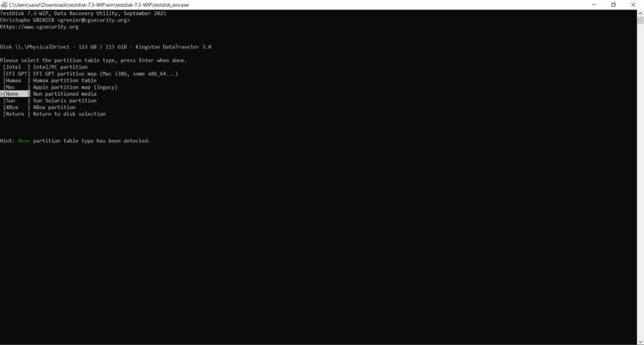Pick the [XBox] XBox partition option
644x345 pixels.
click(39, 107)
